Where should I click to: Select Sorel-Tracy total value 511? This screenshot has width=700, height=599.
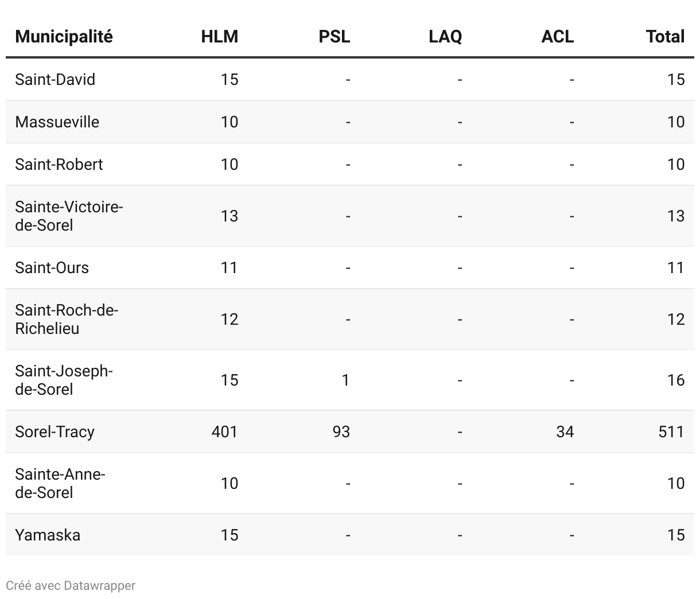[671, 431]
